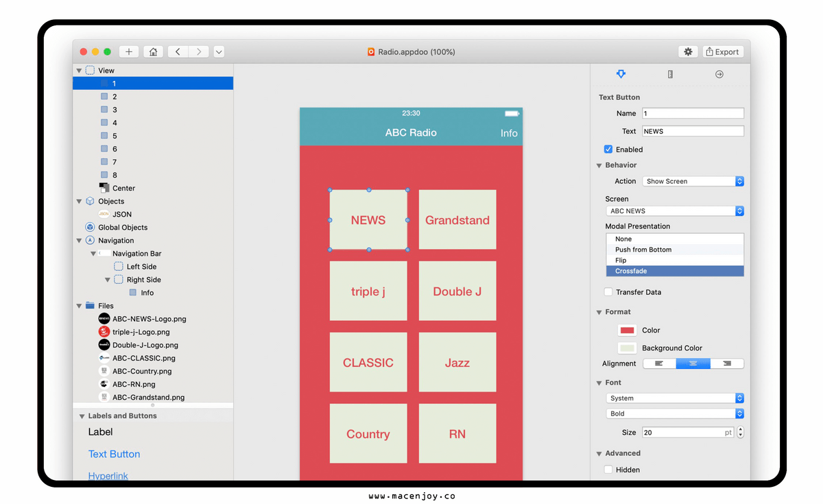
Task: Select triple-j-Logo.png file
Action: tap(141, 332)
